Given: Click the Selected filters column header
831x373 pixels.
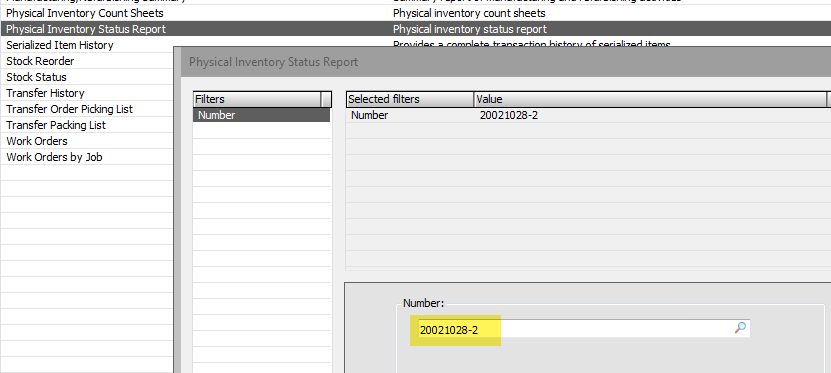Looking at the screenshot, I should pos(410,99).
